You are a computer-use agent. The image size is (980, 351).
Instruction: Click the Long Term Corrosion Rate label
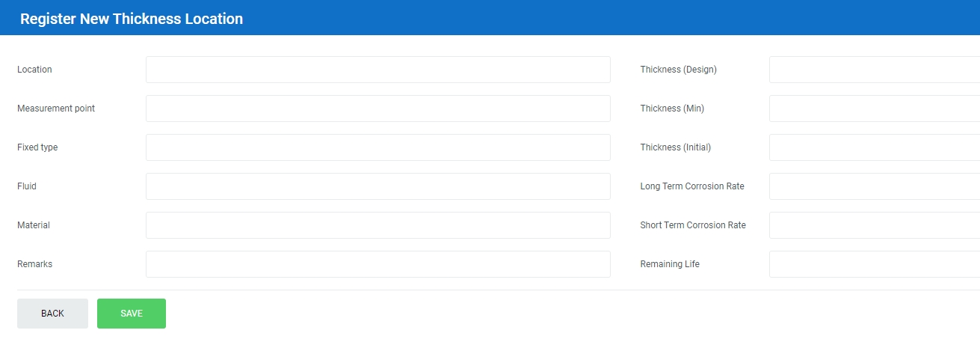pyautogui.click(x=692, y=186)
